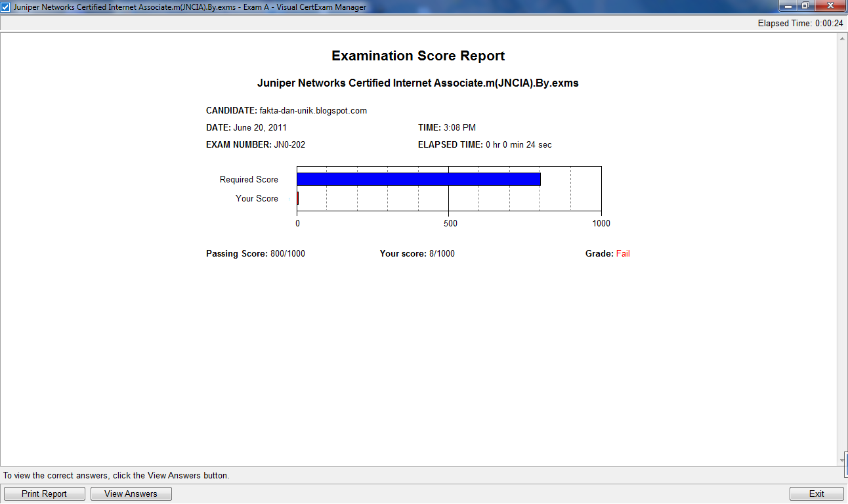The width and height of the screenshot is (848, 504).
Task: Click the Exit button
Action: tap(816, 494)
